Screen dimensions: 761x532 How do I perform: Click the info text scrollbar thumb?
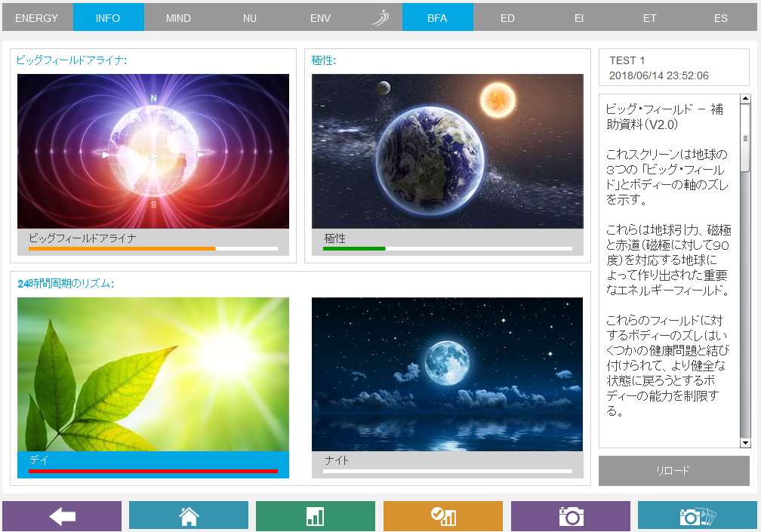(x=745, y=138)
